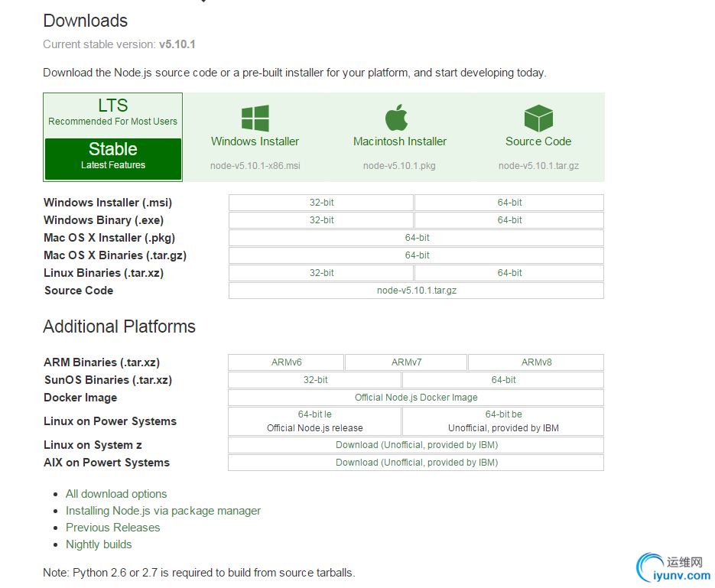The width and height of the screenshot is (715, 588).
Task: Download SunOS Binaries 32-bit
Action: 315,380
